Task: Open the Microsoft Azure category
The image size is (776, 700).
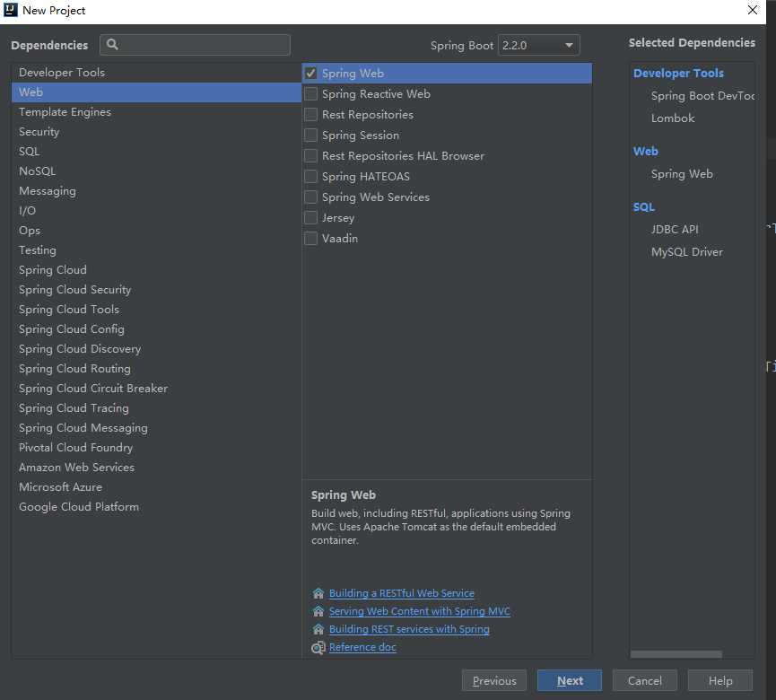Action: tap(156, 487)
